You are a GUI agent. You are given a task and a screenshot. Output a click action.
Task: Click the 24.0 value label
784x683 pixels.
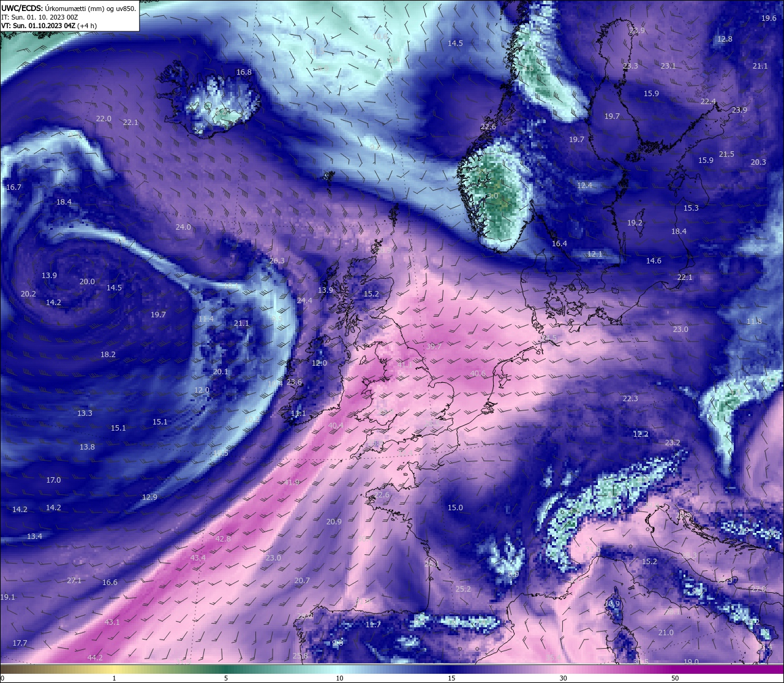183,227
